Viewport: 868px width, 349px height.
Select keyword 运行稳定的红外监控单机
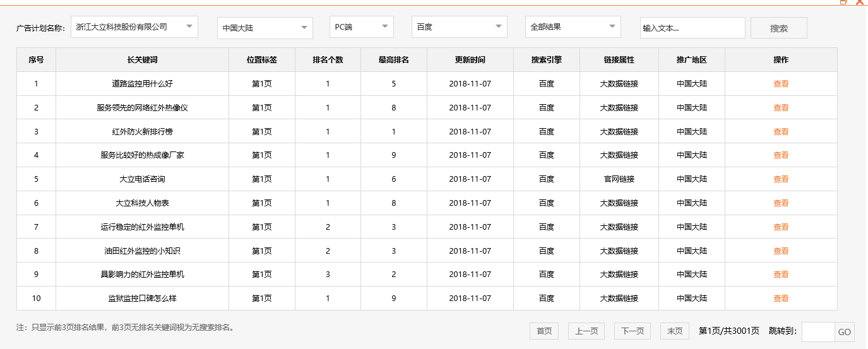(142, 227)
